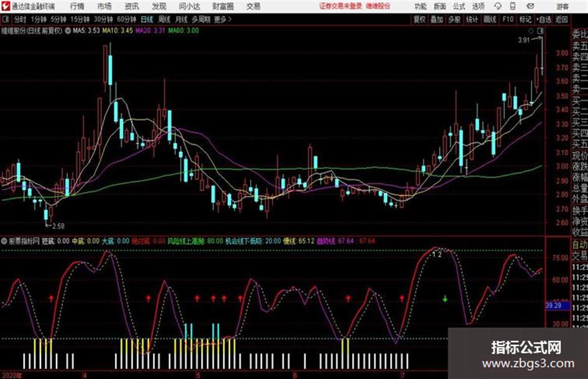Switch to the 1分钟 period tab

[x=39, y=19]
